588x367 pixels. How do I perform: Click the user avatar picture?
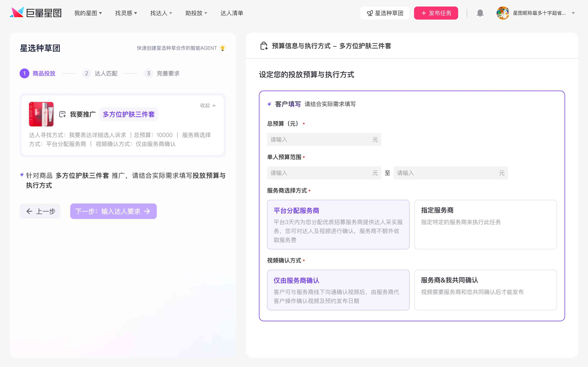point(503,13)
